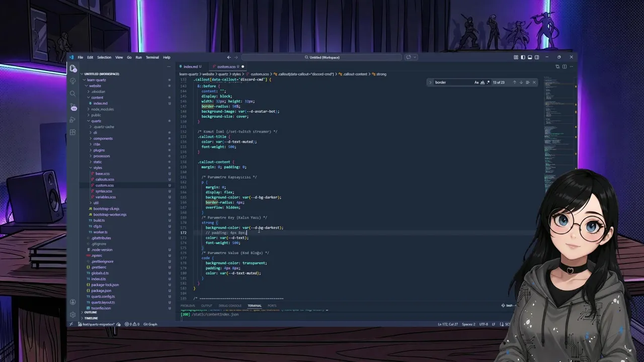Screen dimensions: 644x362
Task: Collapse UNTITLED (WORKSPACE) section
Action: 102,74
